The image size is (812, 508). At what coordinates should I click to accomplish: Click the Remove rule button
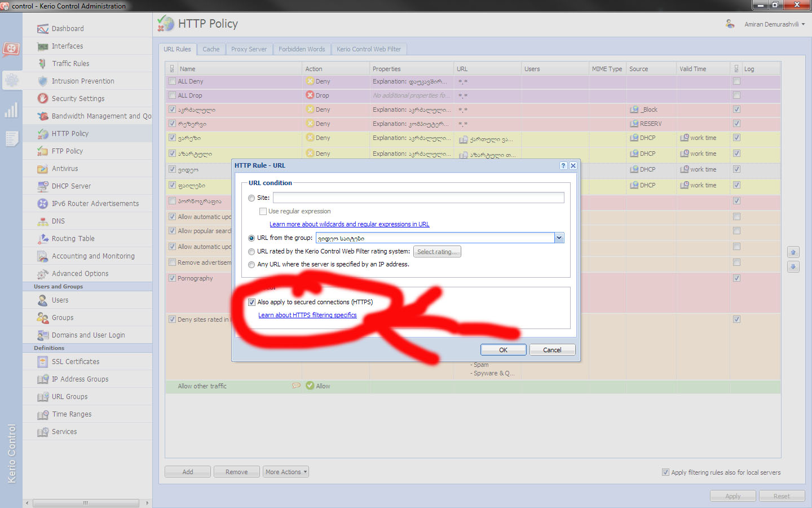pos(237,472)
